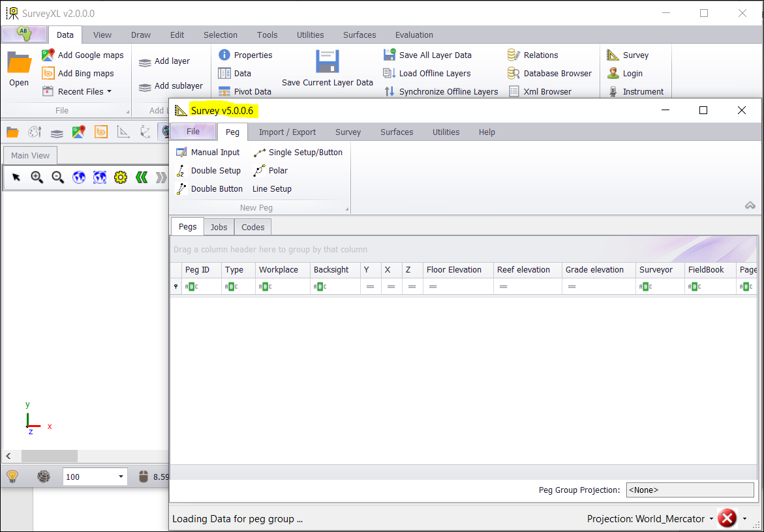Screen dimensions: 764x532
Task: Toggle the light bulb icon in status bar
Action: (x=12, y=477)
